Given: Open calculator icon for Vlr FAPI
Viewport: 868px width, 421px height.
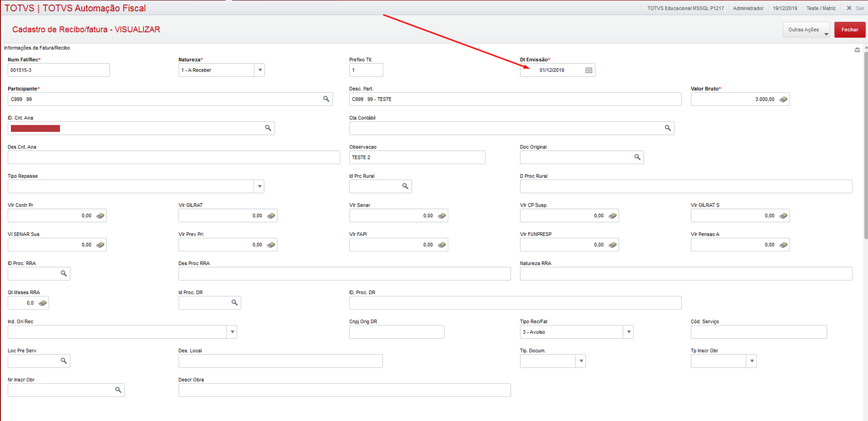Looking at the screenshot, I should (x=442, y=245).
